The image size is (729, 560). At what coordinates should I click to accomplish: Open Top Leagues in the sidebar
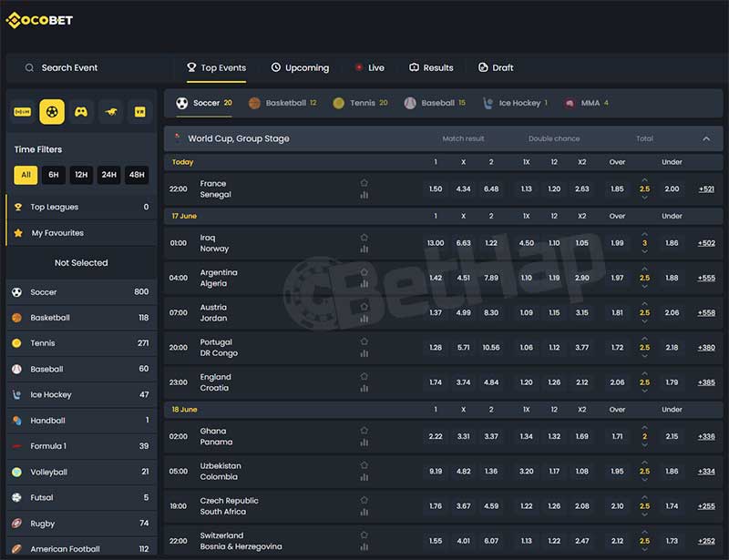click(x=82, y=207)
